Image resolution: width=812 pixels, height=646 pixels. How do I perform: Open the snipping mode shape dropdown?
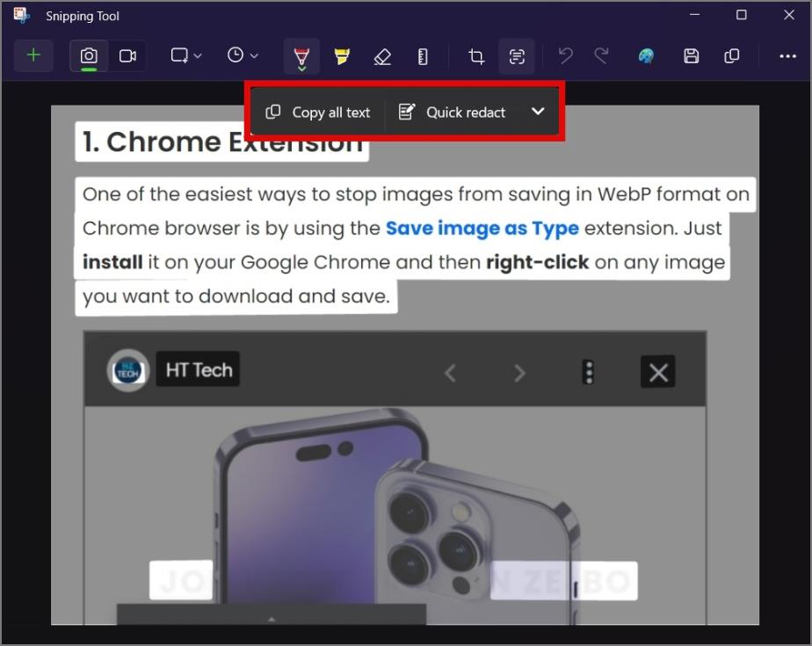[185, 55]
